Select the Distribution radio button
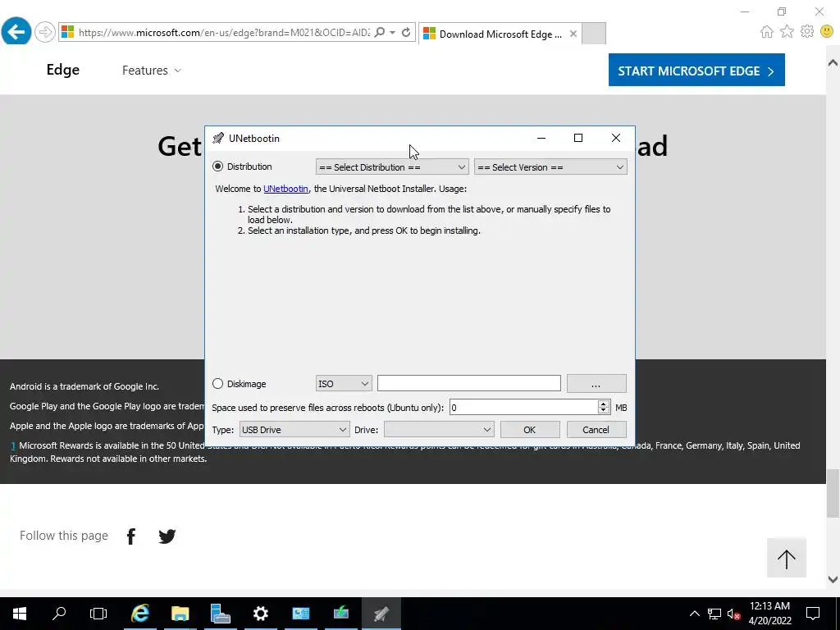 point(217,167)
